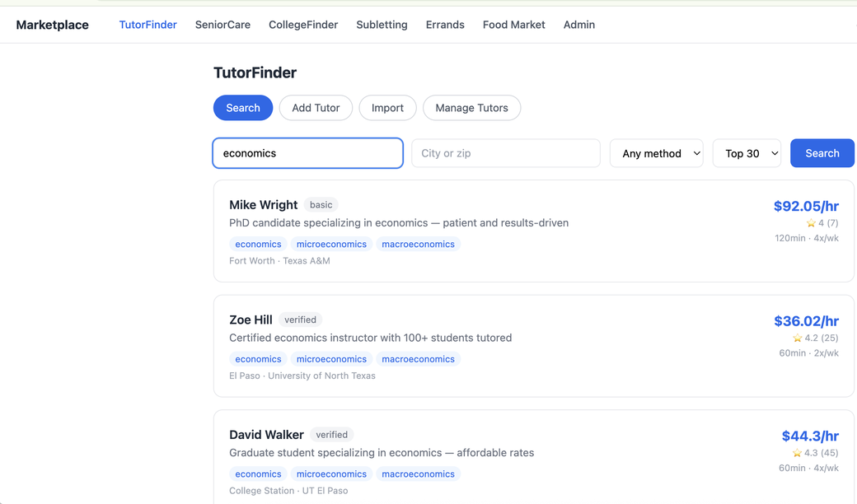The image size is (857, 504).
Task: Select David Walker's economics tag
Action: [258, 474]
